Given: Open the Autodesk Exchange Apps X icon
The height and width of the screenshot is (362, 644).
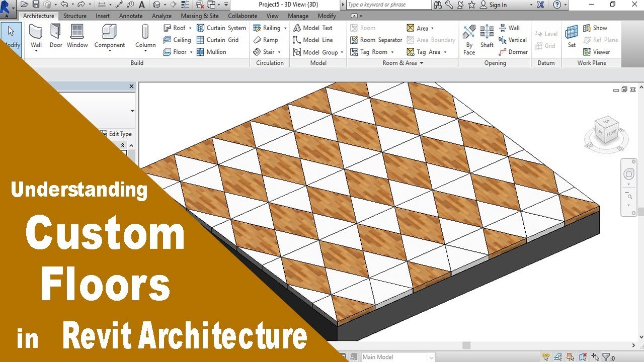Looking at the screenshot, I should 540,5.
